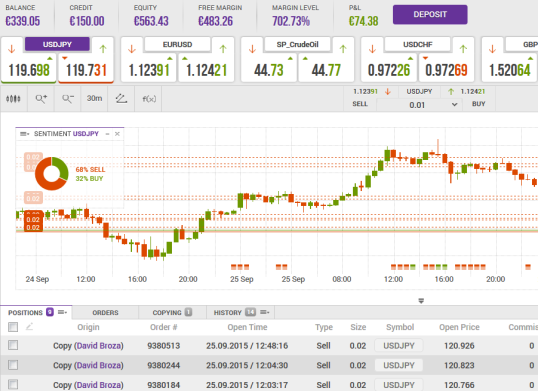Click the USDCHF tile sell down arrow
Viewport: 538px width, 391px height.
pos(372,49)
